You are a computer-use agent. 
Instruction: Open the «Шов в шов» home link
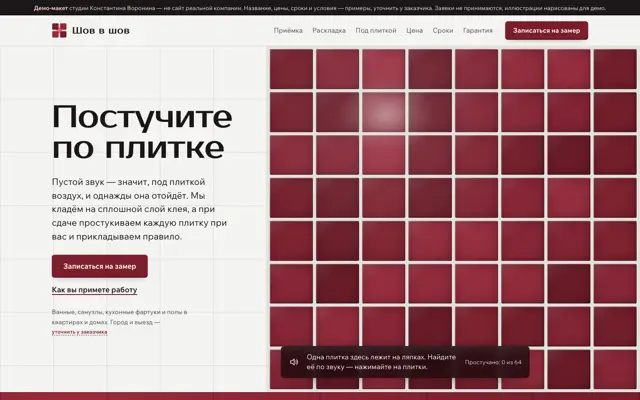pyautogui.click(x=91, y=31)
